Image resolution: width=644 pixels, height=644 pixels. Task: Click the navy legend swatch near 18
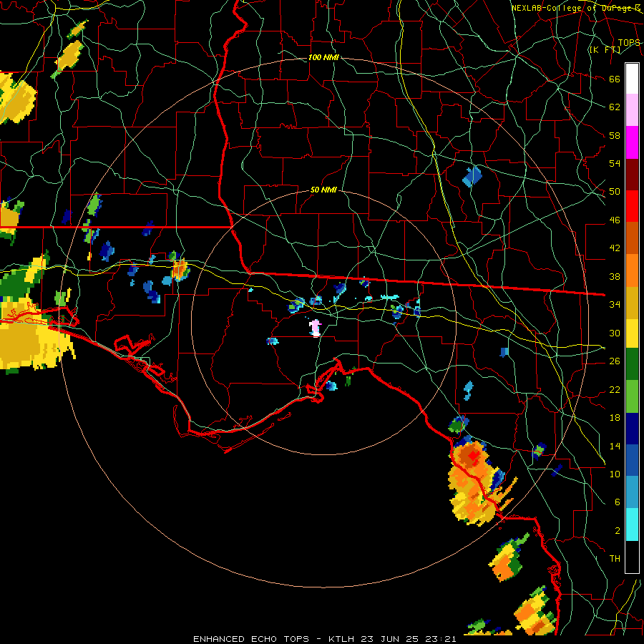(x=632, y=429)
